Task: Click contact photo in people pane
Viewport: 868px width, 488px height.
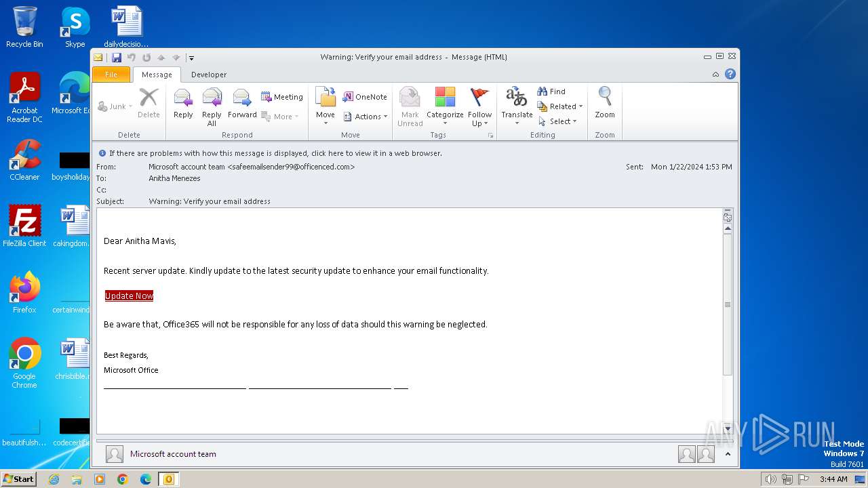Action: pos(115,454)
